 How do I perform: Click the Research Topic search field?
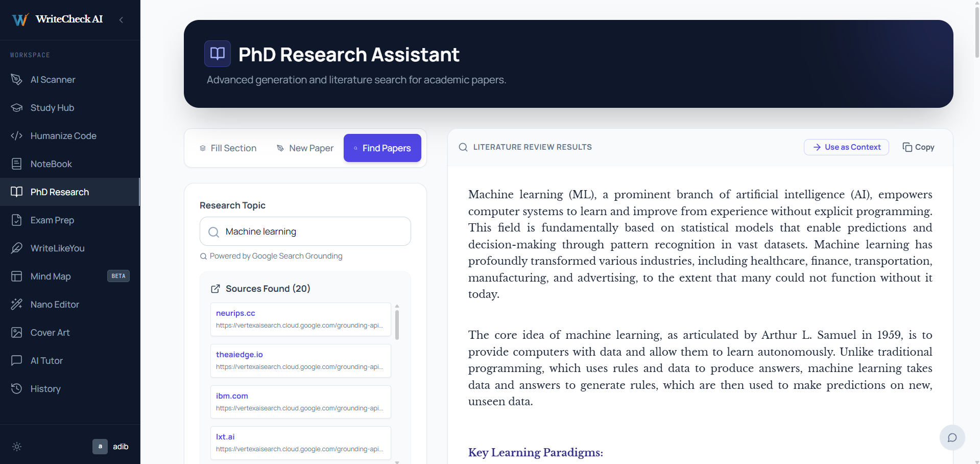[x=305, y=231]
